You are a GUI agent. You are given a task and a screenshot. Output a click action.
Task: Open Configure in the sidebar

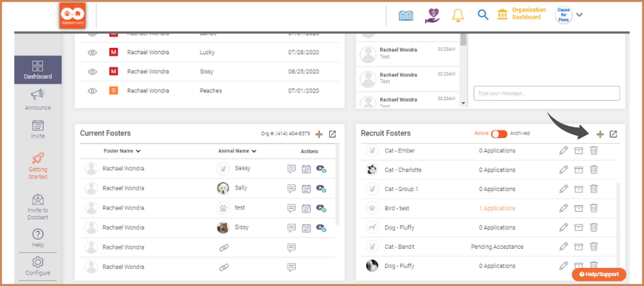click(x=38, y=266)
